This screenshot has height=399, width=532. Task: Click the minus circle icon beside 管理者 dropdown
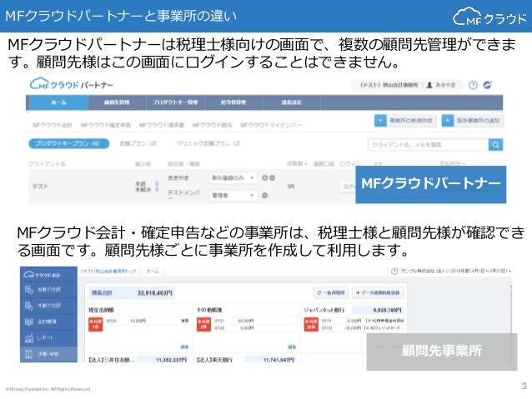coord(264,195)
